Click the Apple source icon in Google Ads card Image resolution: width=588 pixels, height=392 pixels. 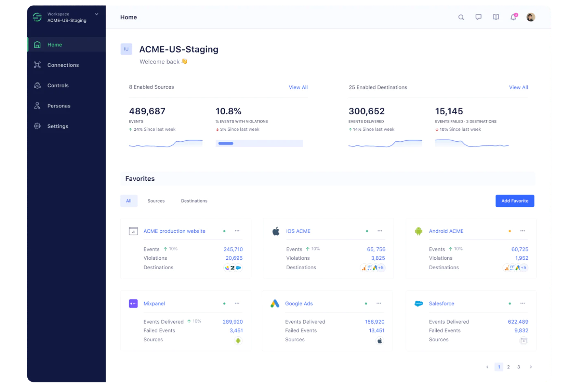click(x=380, y=341)
